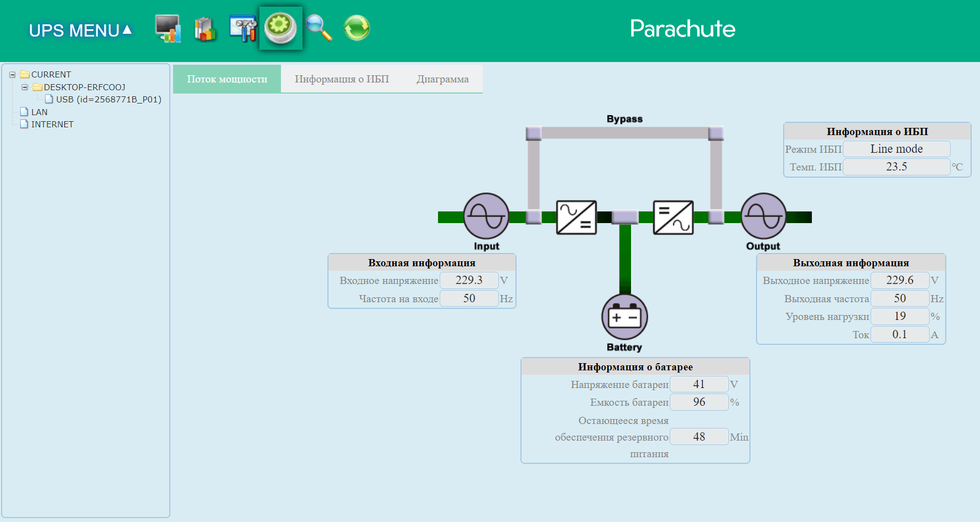Click the LAN page icon
This screenshot has width=980, height=522.
pyautogui.click(x=24, y=112)
